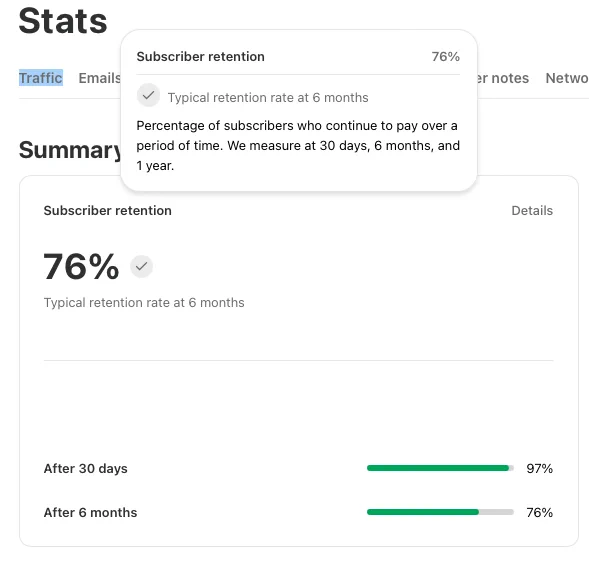Click Typical retention rate text under 76%
The height and width of the screenshot is (561, 589).
(x=144, y=302)
